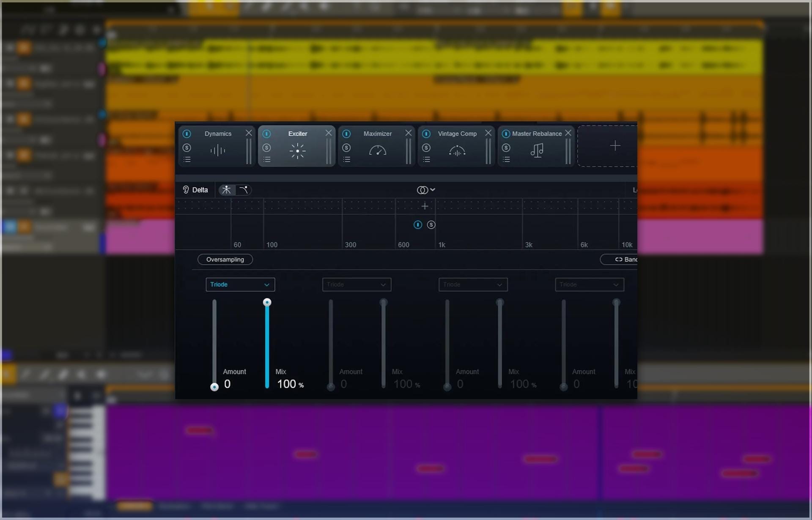The height and width of the screenshot is (520, 812).
Task: Click the Master Rebalance music note icon
Action: (x=537, y=150)
